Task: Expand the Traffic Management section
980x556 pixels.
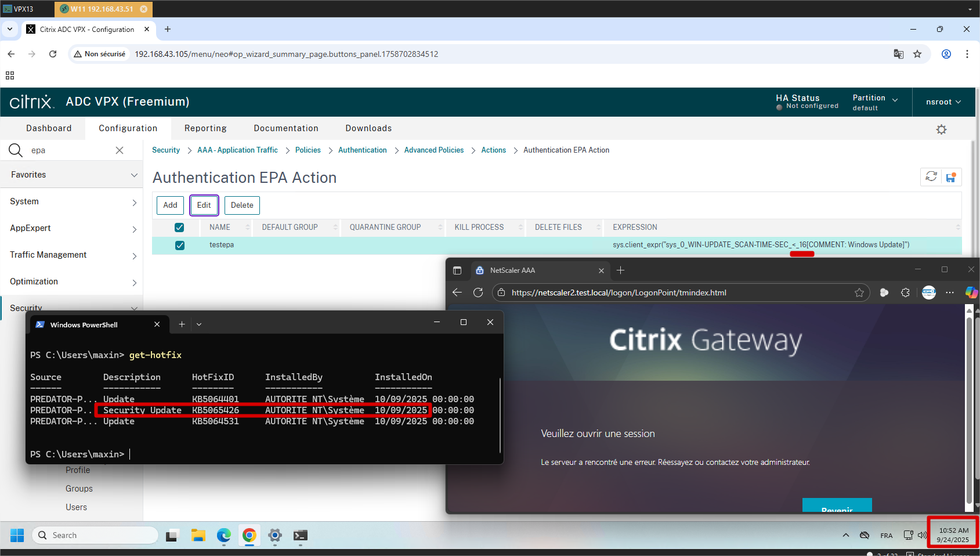Action: 71,255
